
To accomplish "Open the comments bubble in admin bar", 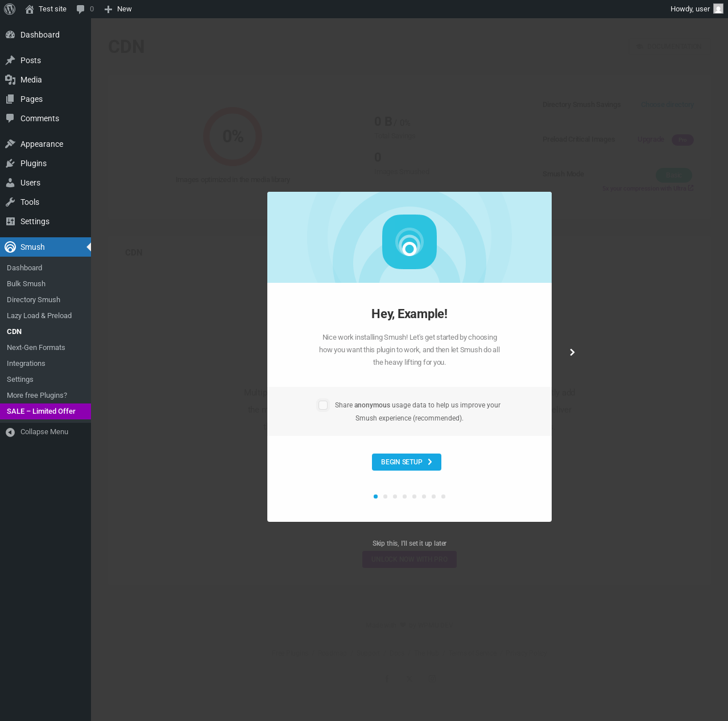I will [x=81, y=9].
